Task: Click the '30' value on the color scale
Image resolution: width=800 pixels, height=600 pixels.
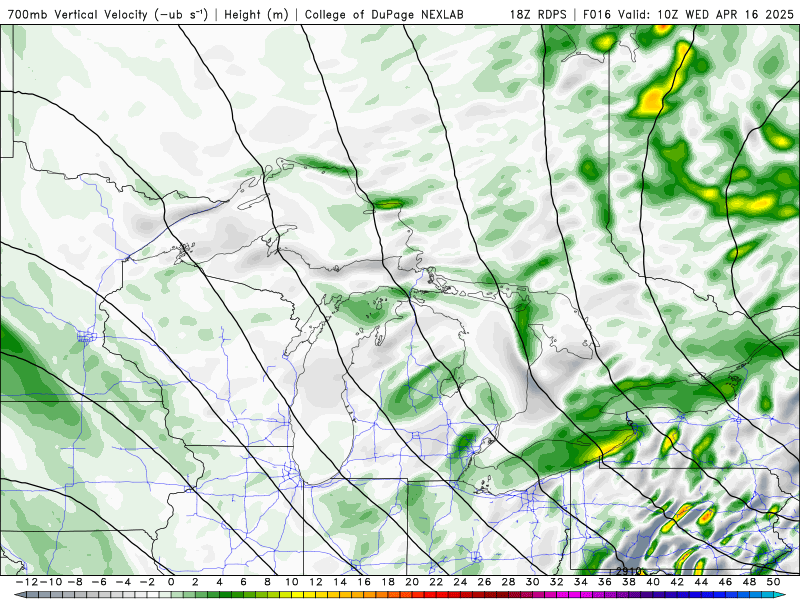Action: (x=533, y=582)
